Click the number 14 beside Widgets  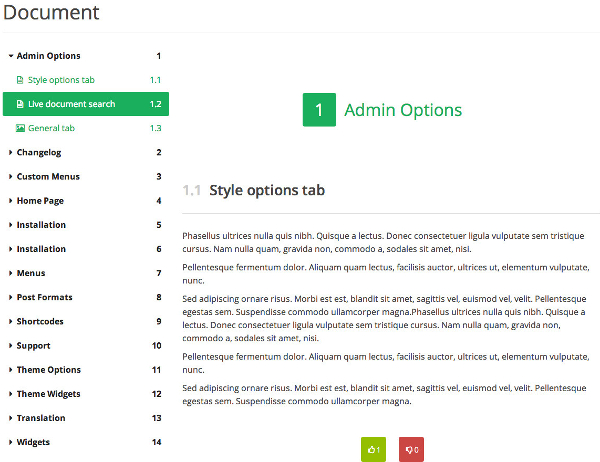click(x=157, y=442)
